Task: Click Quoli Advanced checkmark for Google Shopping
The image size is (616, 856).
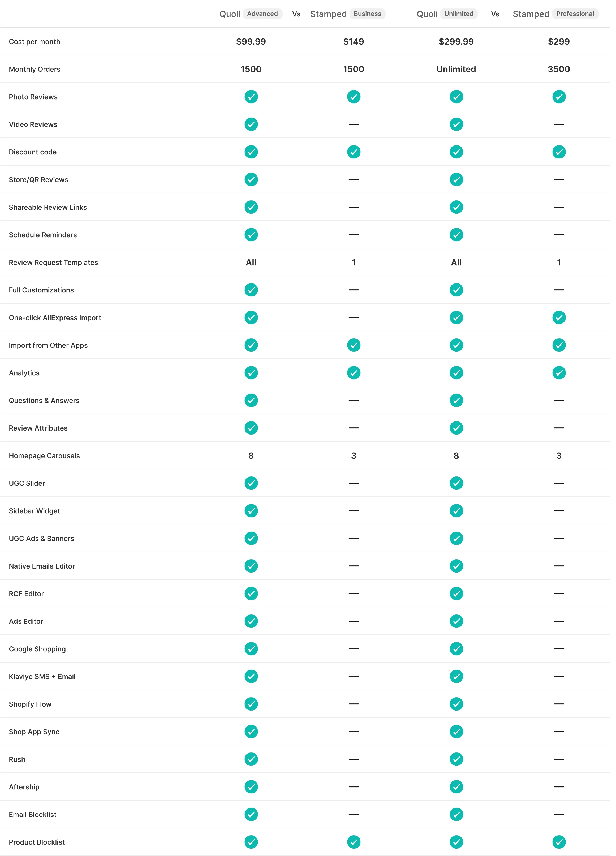Action: pyautogui.click(x=251, y=649)
